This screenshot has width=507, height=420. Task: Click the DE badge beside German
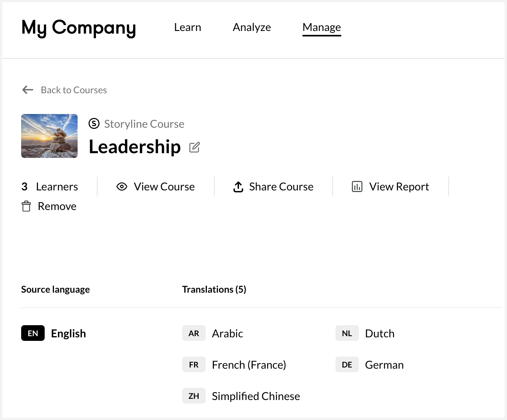(x=347, y=364)
